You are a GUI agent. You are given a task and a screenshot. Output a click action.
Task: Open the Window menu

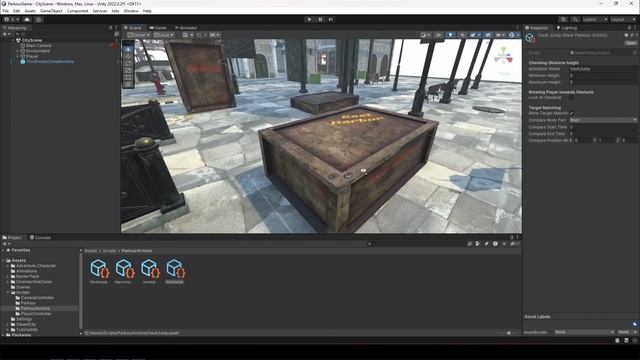coord(131,11)
